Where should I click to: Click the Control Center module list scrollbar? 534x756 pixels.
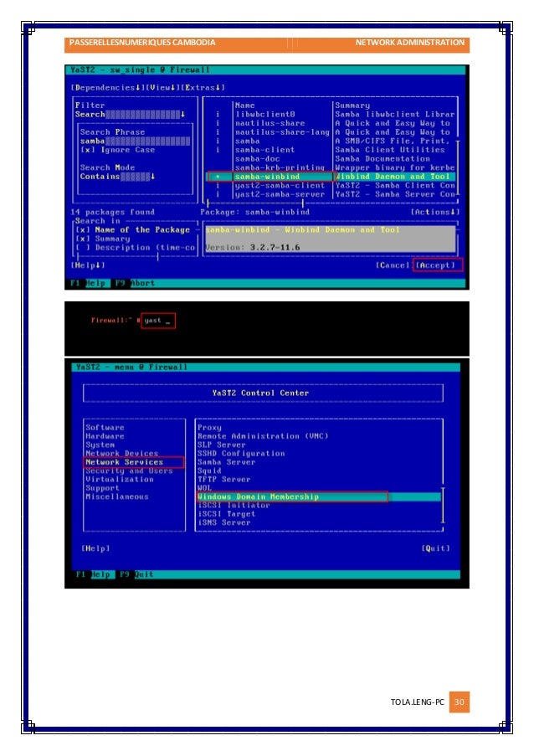443,506
